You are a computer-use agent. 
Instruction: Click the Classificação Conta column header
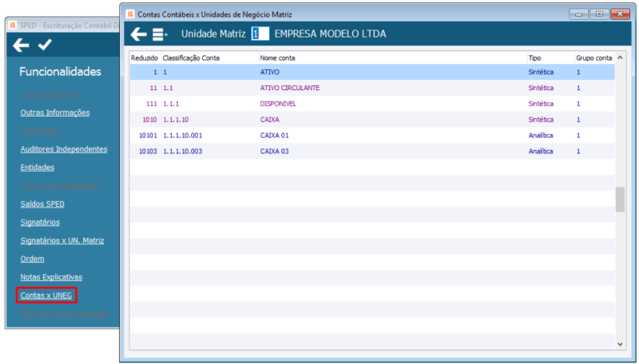pos(210,58)
